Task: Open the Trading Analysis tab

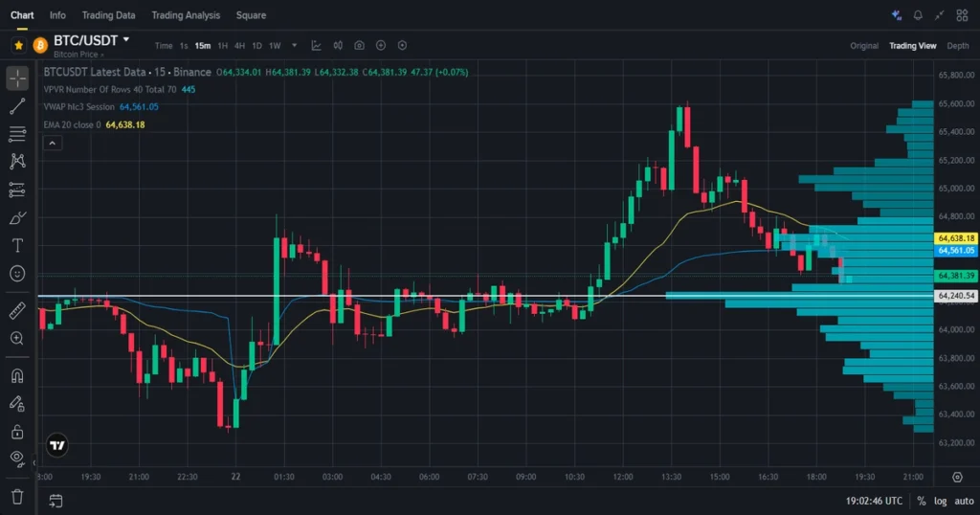Action: coord(186,15)
